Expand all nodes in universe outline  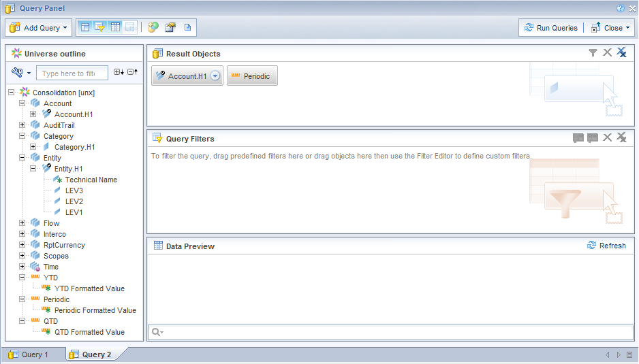coord(119,72)
